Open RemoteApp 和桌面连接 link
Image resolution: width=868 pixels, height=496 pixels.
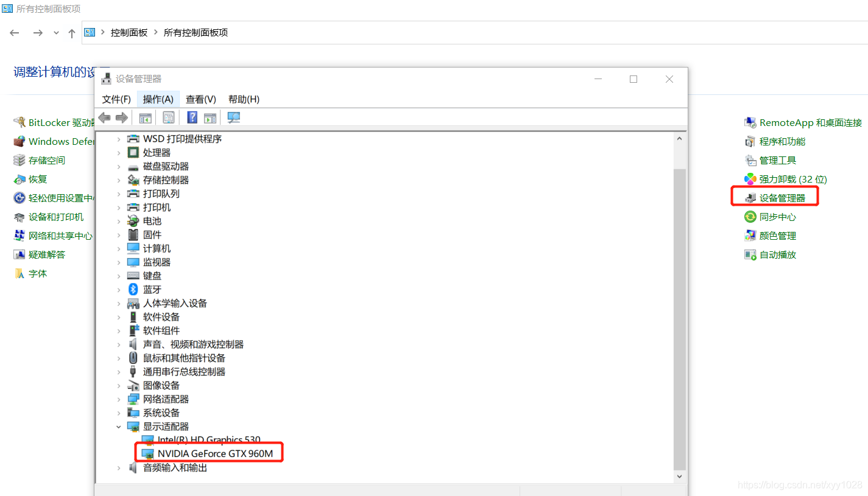pos(811,123)
